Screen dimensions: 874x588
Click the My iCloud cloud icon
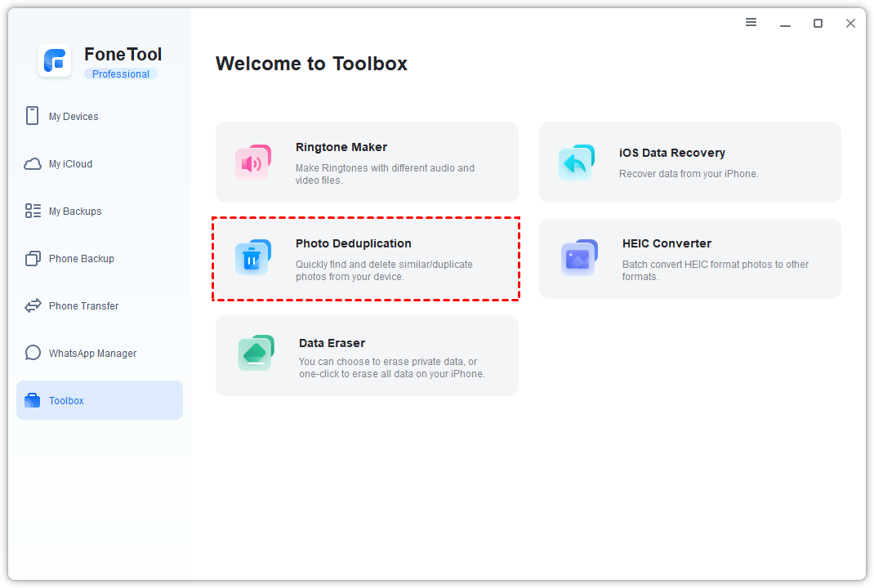33,164
